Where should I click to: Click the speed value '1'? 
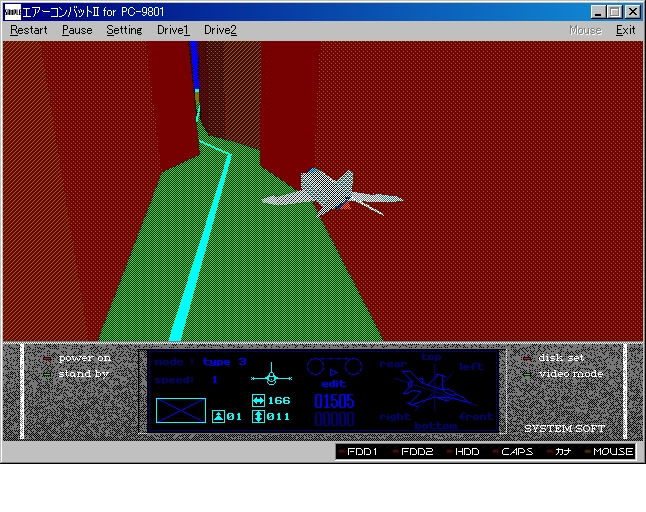215,379
